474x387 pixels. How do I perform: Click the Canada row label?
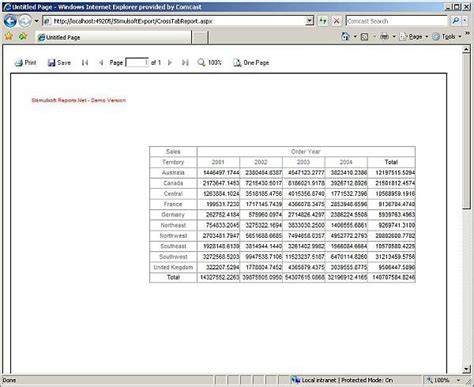[173, 183]
